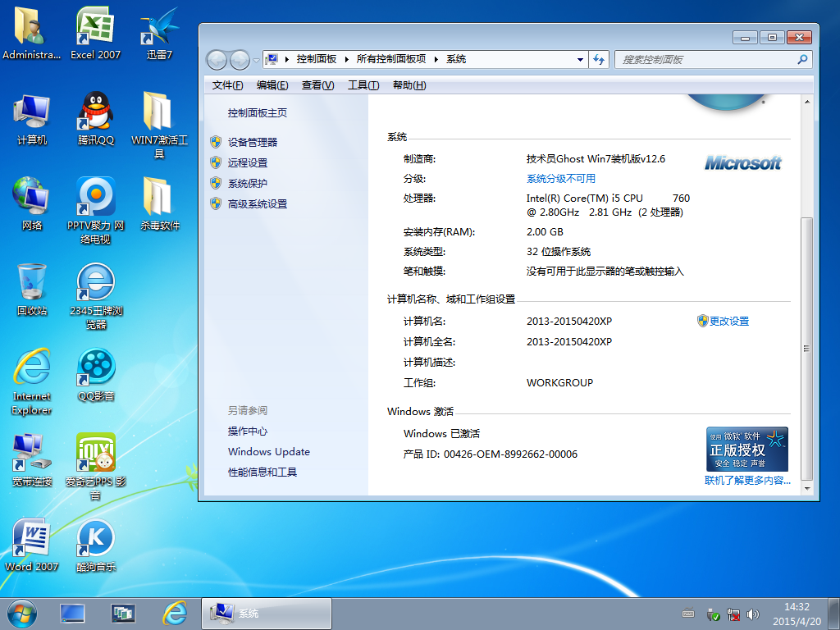Viewport: 840px width, 630px height.
Task: Open 操作中心 link
Action: coord(248,431)
